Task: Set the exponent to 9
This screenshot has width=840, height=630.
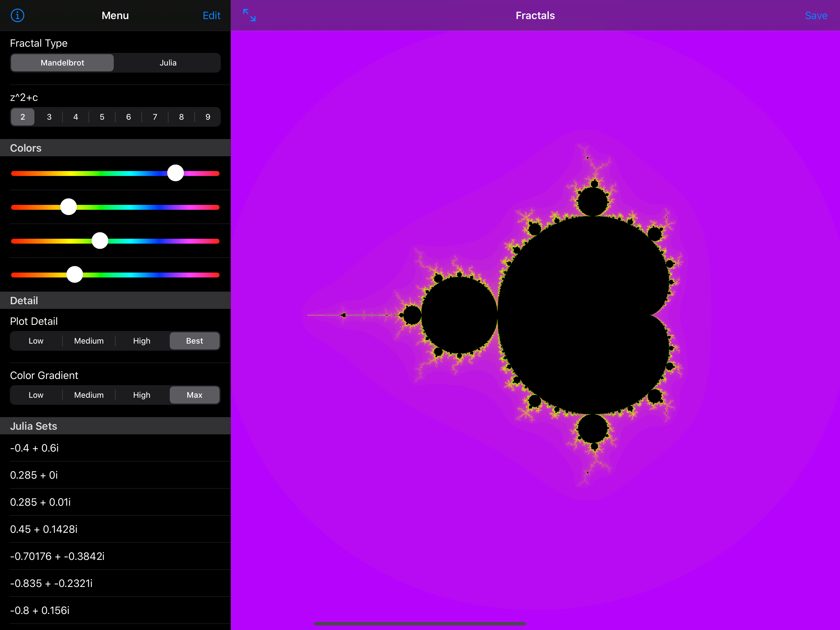Action: pos(208,117)
